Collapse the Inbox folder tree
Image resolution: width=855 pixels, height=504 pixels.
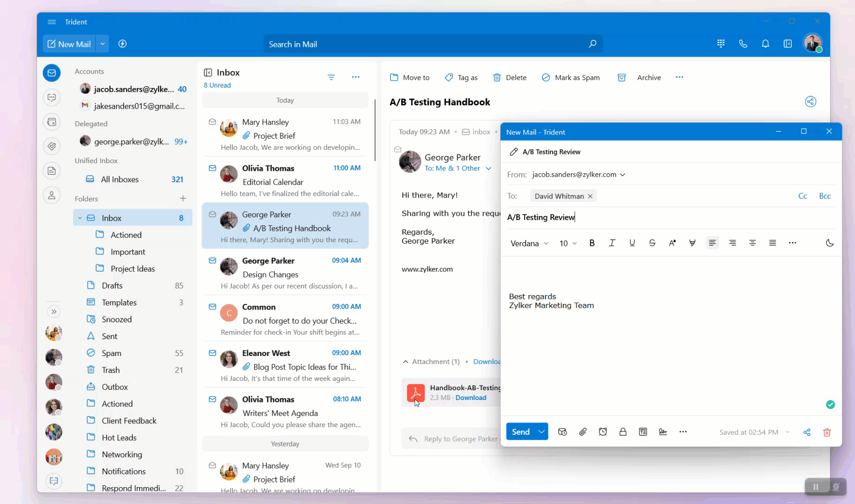[x=80, y=218]
